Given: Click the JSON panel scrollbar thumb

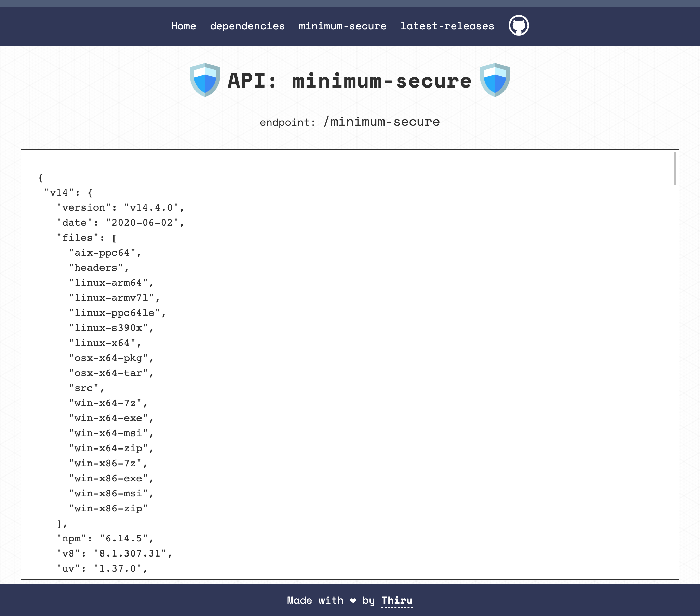Looking at the screenshot, I should click(x=675, y=169).
